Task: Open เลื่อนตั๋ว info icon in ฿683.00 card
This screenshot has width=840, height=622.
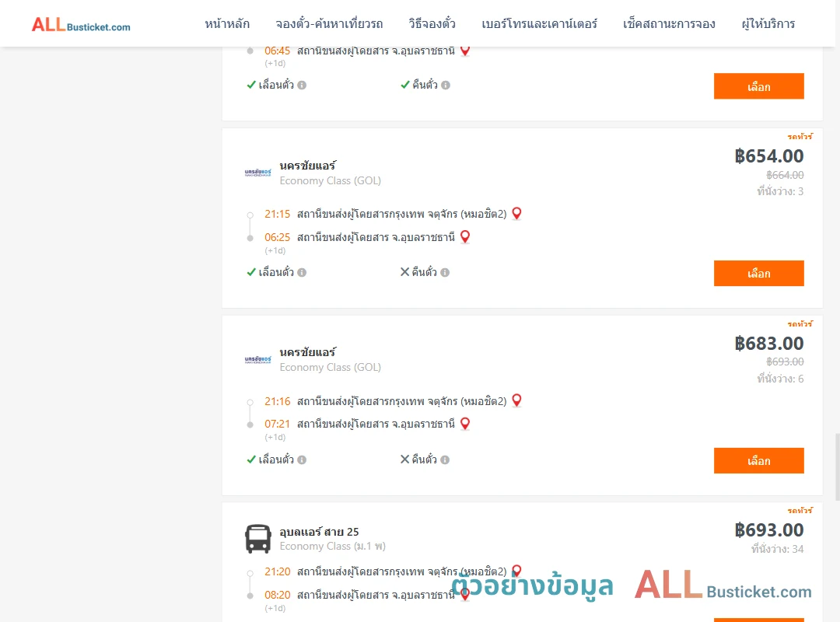Action: pyautogui.click(x=302, y=460)
